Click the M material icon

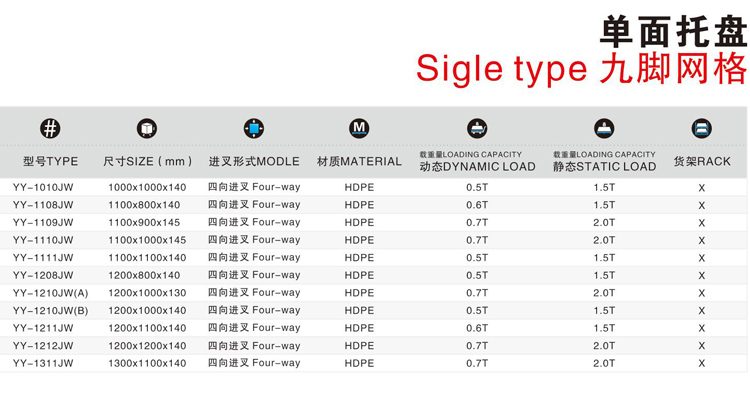click(359, 128)
